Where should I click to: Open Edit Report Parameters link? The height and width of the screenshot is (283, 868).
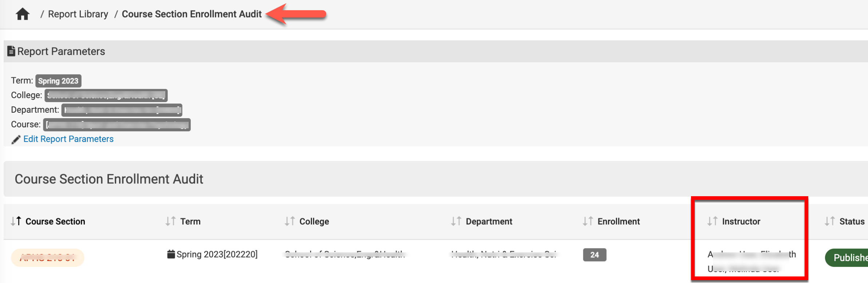click(x=68, y=139)
